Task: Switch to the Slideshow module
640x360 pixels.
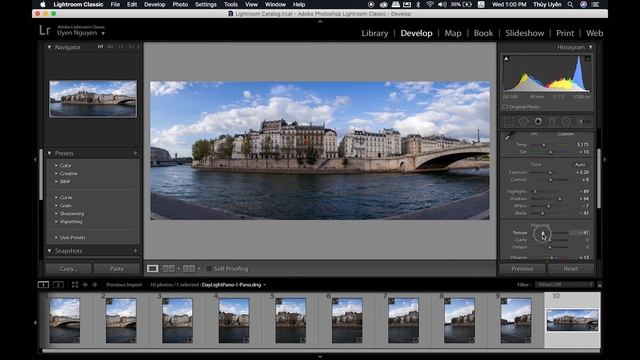Action: (524, 33)
